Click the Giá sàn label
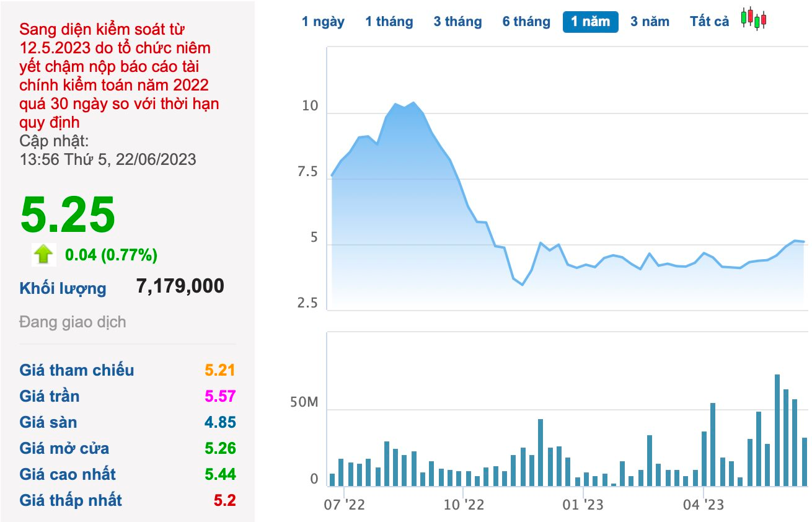The height and width of the screenshot is (522, 812). 48,422
